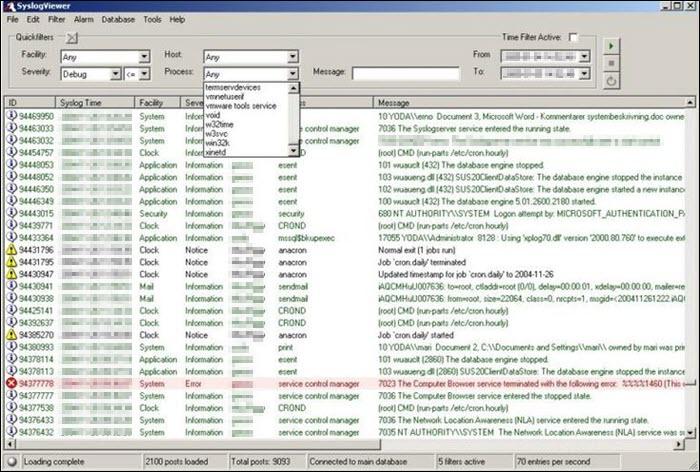Click the info icon on row 94433364
Screen dimensions: 700x472
click(11, 238)
